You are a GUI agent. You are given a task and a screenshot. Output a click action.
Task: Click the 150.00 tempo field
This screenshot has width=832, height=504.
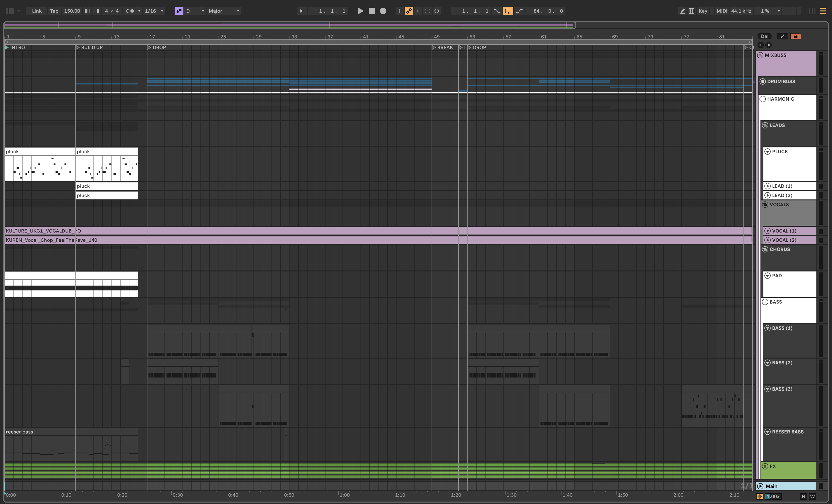72,11
